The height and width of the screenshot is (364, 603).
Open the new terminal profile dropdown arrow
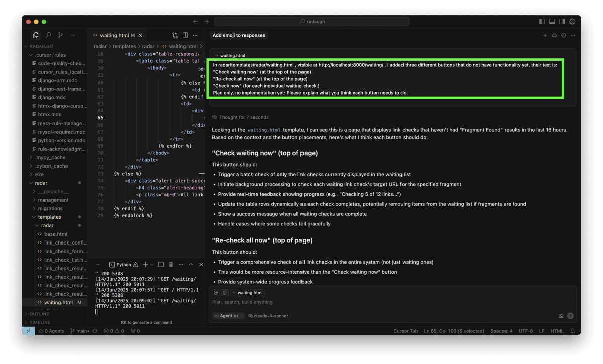pyautogui.click(x=152, y=264)
